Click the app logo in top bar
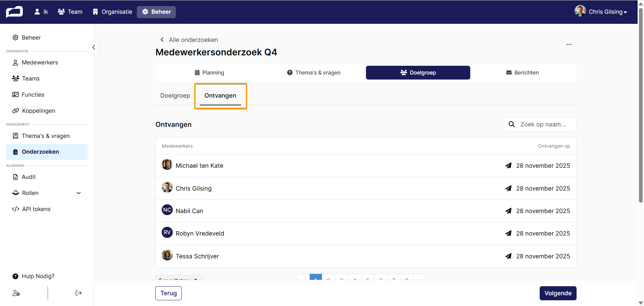Screen dimensions: 644x306 pyautogui.click(x=14, y=12)
